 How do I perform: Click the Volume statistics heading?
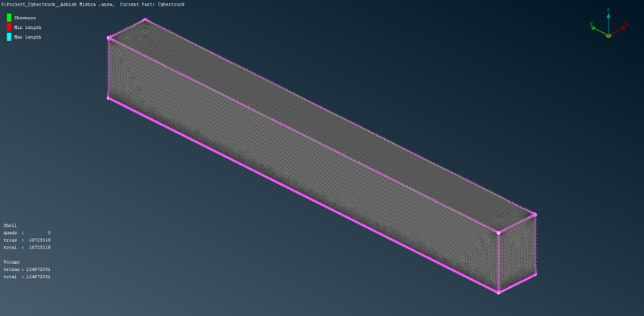click(11, 262)
